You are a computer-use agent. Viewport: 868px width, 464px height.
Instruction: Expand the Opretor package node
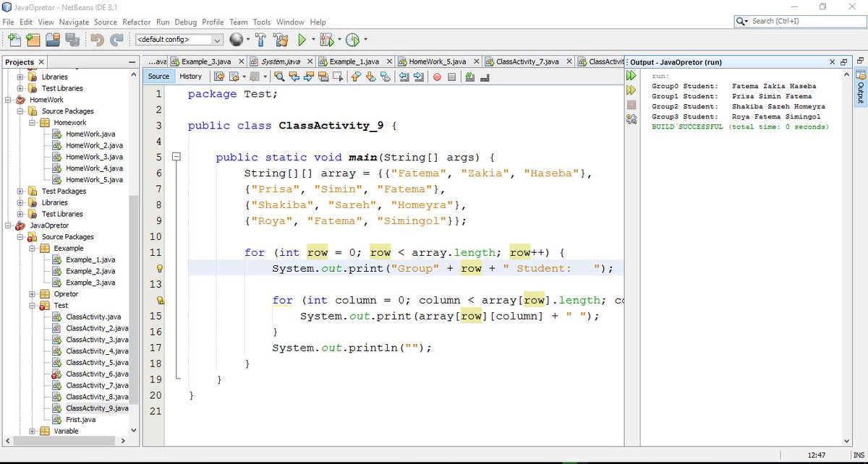tap(31, 294)
